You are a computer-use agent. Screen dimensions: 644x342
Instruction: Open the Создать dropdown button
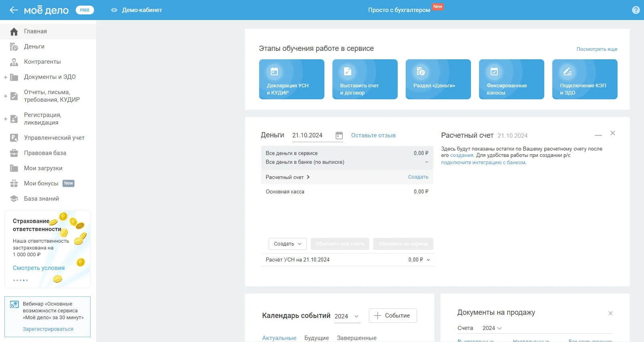[x=288, y=244]
